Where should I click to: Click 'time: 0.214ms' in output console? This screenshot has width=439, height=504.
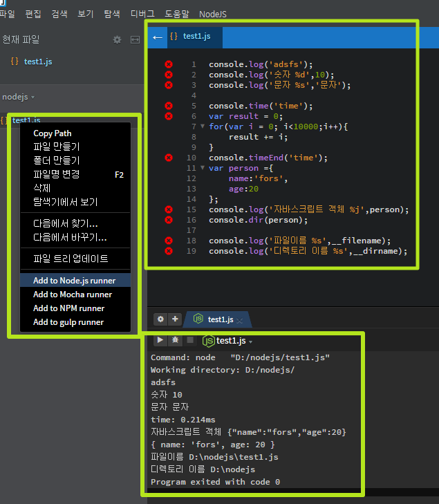[183, 420]
